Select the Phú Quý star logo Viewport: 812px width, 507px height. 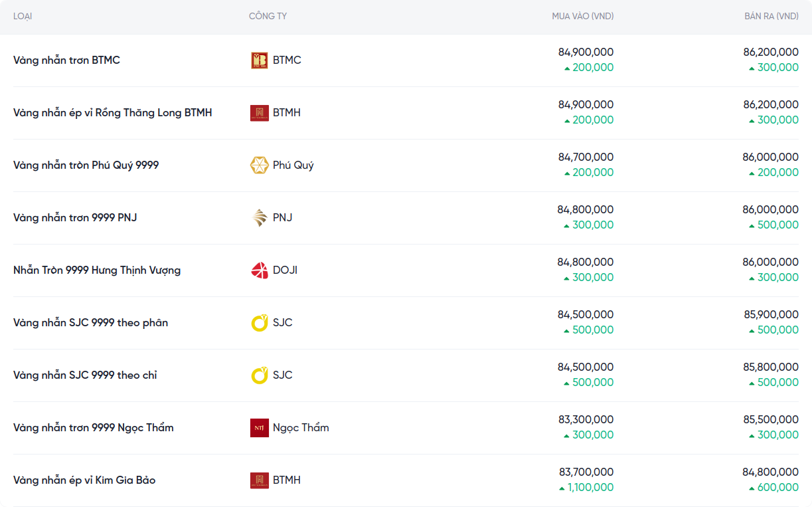click(259, 165)
